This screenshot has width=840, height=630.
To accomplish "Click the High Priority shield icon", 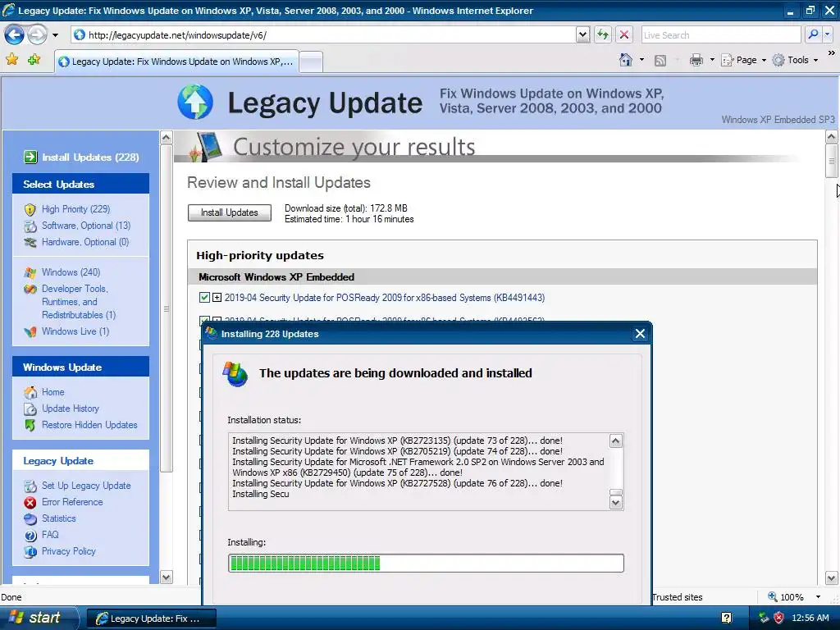I will (x=30, y=209).
